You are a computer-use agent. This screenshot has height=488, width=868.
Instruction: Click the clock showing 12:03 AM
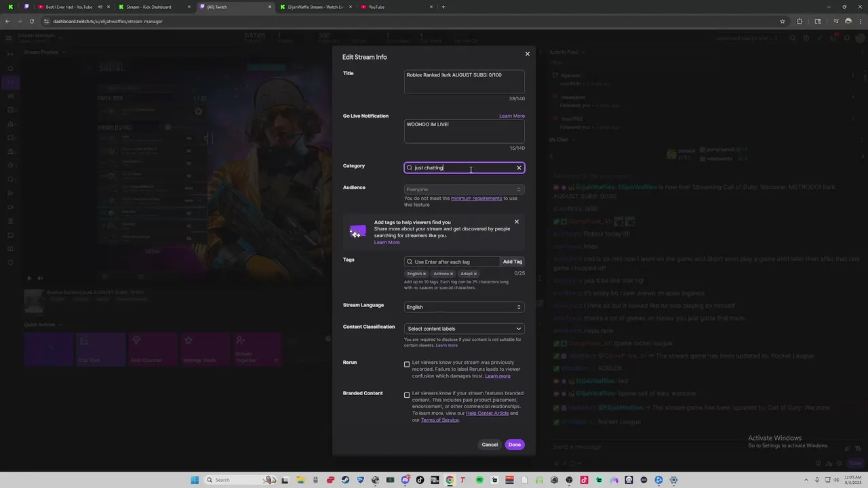852,480
